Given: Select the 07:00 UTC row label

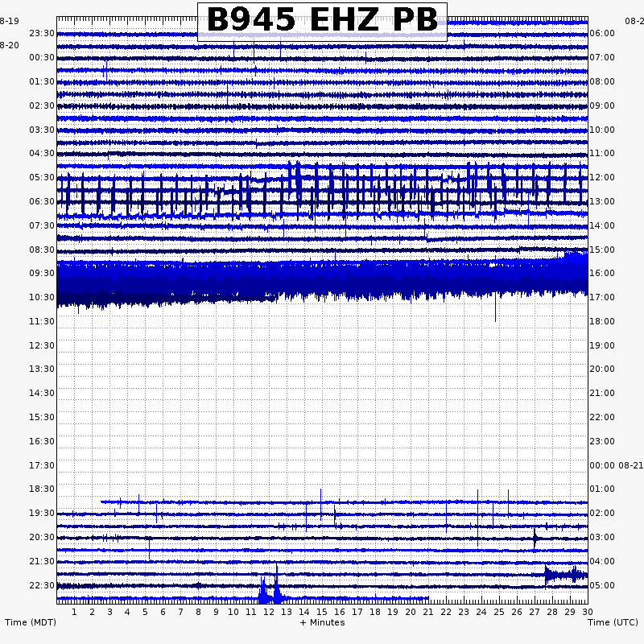Looking at the screenshot, I should [x=602, y=57].
